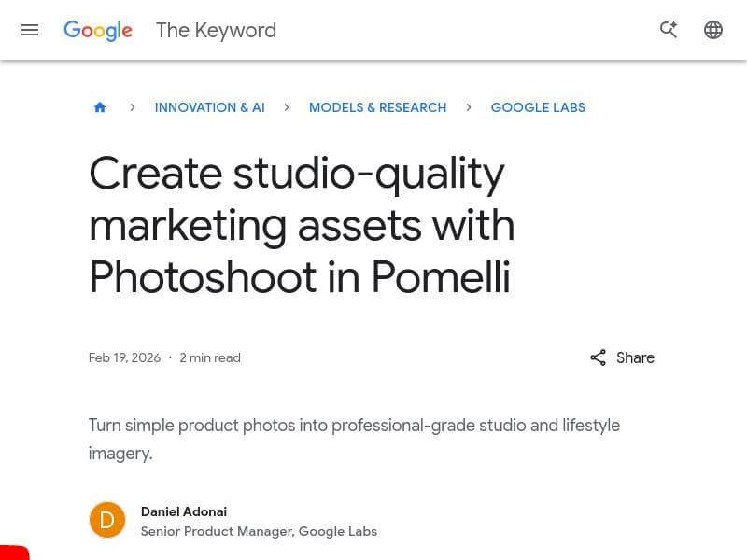Click the Google logo

click(x=97, y=30)
